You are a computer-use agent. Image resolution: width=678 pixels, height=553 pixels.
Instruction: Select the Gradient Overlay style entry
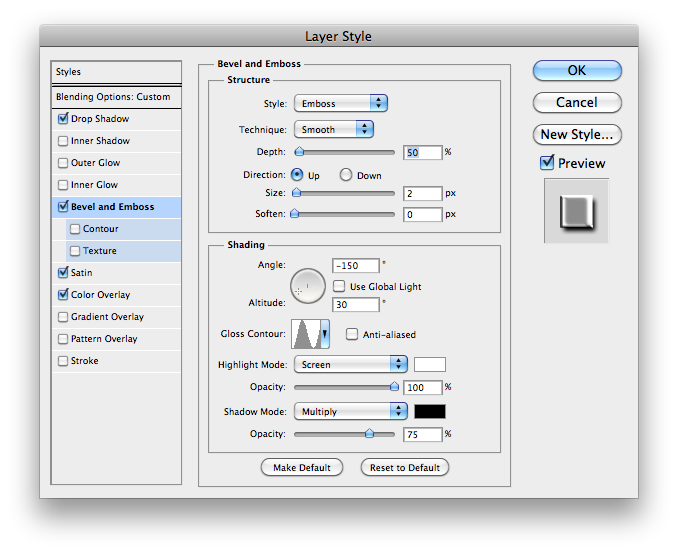107,317
